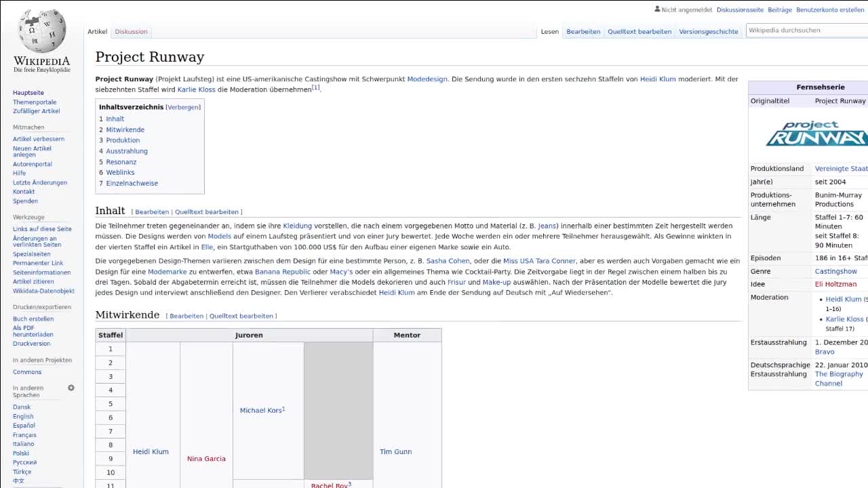Viewport: 868px width, 488px height.
Task: Click Benutzerkonto erstellen link
Action: [x=830, y=9]
